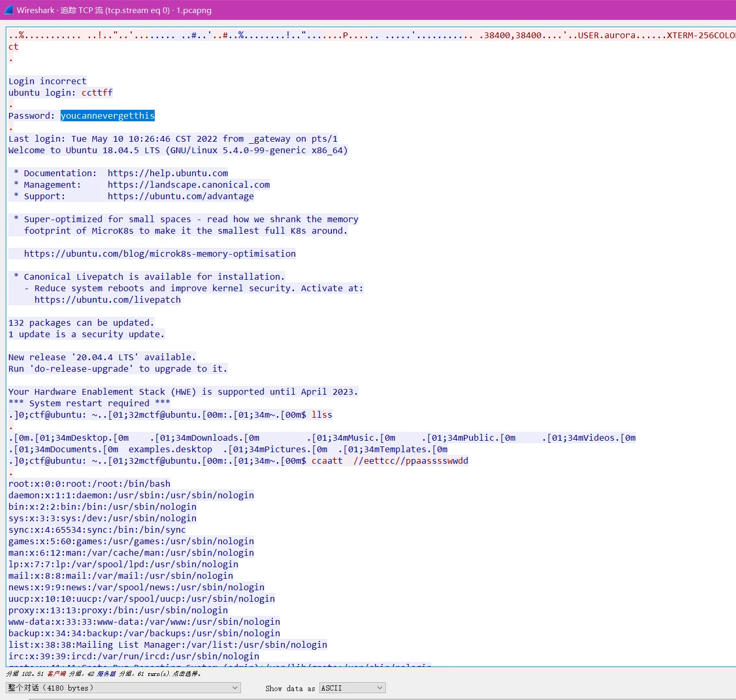Click the https://ubuntu.com/livepatch URL
This screenshot has height=700, width=736.
point(108,300)
